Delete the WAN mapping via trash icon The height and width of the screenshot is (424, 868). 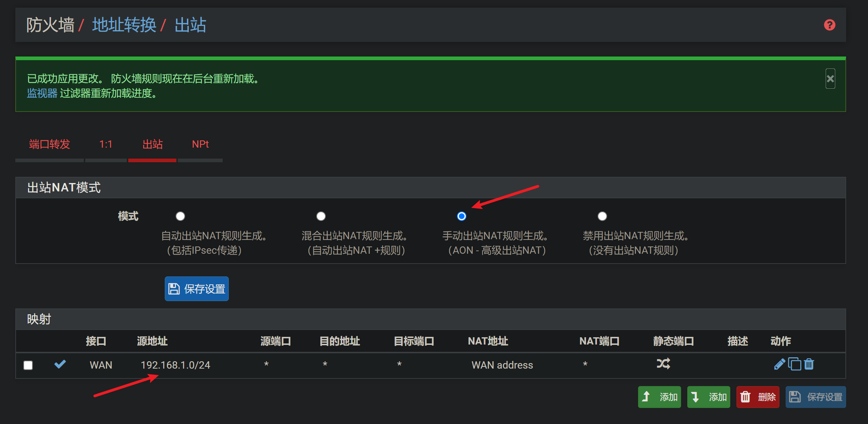click(x=809, y=364)
